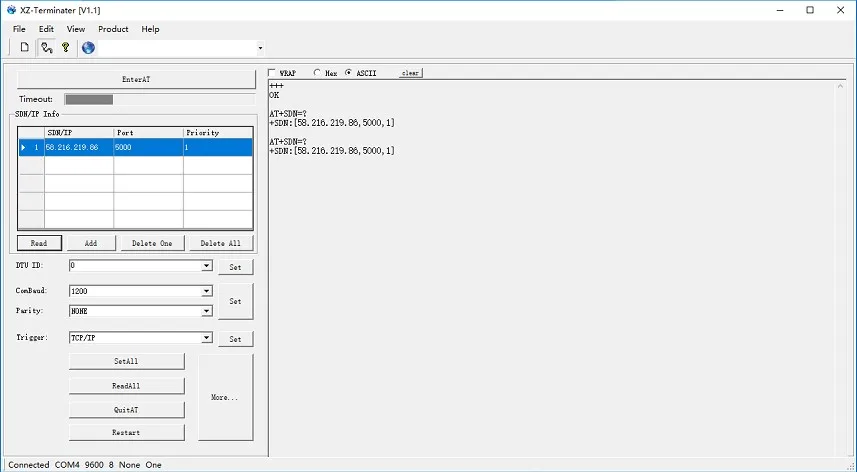This screenshot has height=472, width=857.
Task: Click the Delete All button
Action: (220, 243)
